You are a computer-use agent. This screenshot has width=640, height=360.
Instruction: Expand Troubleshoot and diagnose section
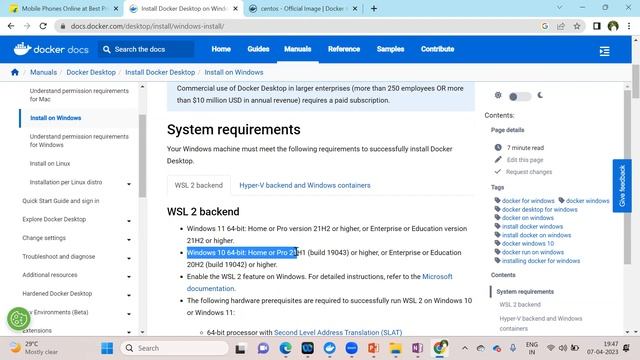coord(129,258)
